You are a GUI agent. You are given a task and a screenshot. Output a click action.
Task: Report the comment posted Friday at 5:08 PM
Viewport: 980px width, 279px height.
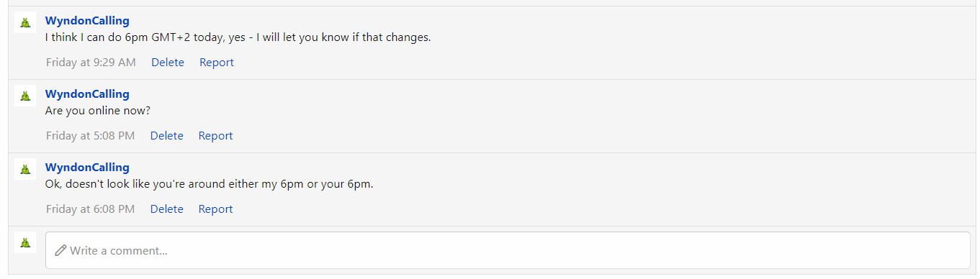[x=216, y=136]
